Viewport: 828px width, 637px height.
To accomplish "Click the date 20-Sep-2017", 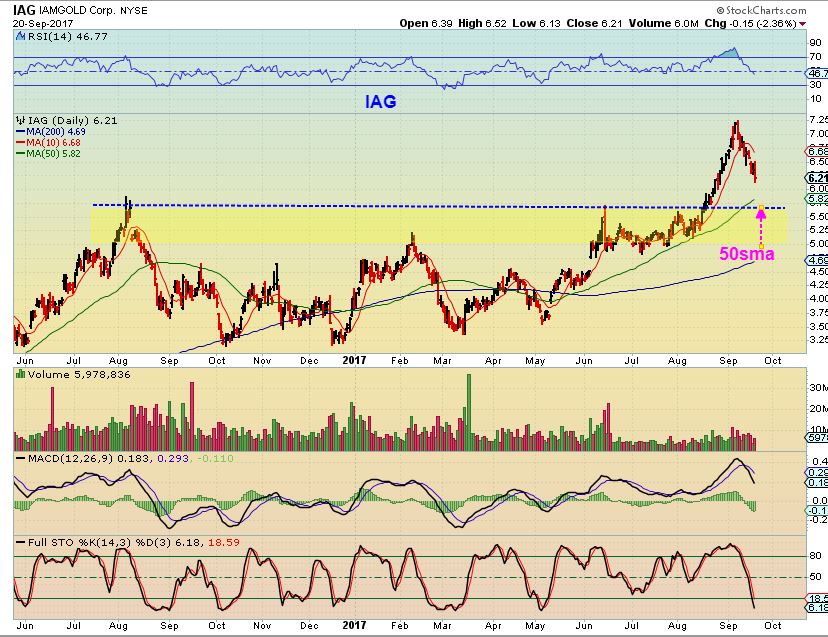I will coord(43,24).
